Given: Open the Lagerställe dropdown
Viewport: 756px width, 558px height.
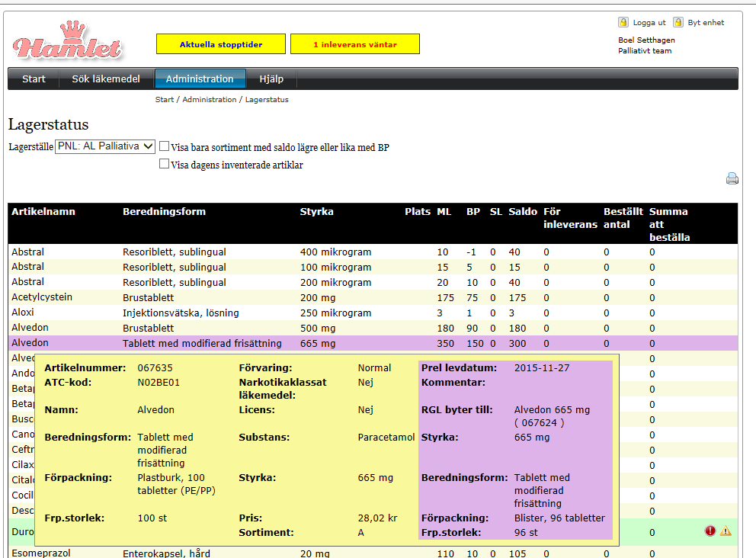Looking at the screenshot, I should pos(105,146).
